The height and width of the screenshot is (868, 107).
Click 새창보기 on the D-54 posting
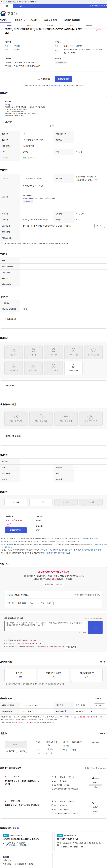(96, 787)
